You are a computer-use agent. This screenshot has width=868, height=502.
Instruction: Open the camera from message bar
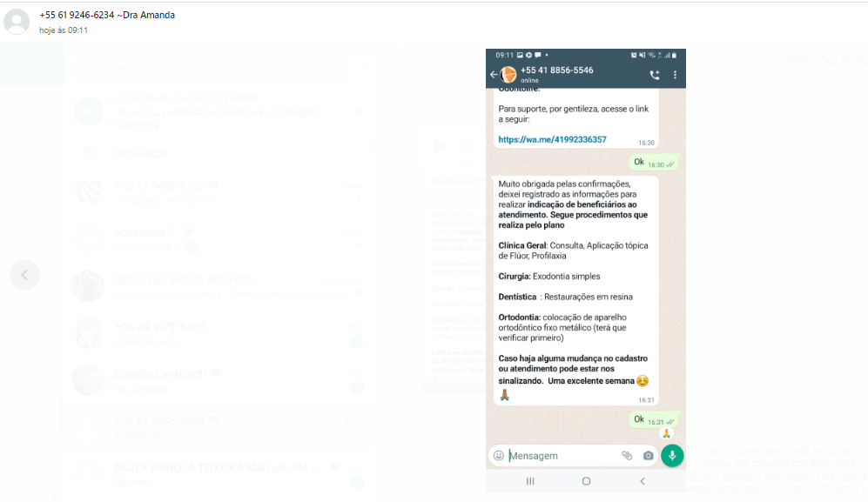click(648, 456)
